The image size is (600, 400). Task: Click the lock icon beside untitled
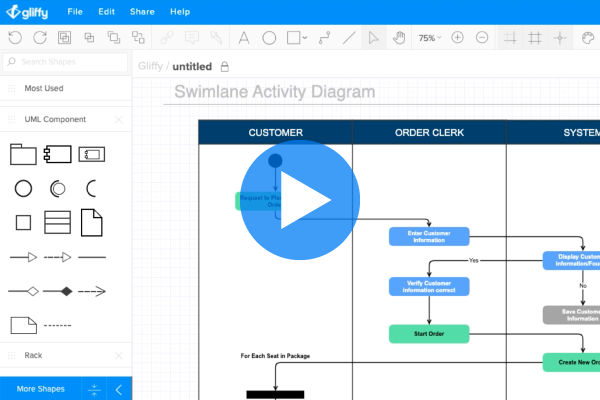click(225, 67)
